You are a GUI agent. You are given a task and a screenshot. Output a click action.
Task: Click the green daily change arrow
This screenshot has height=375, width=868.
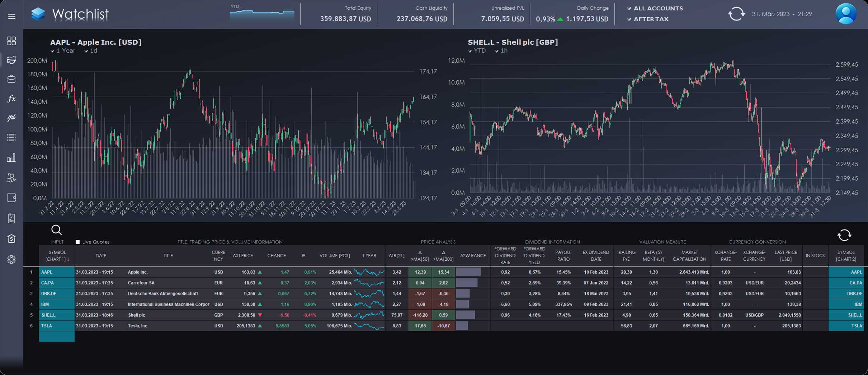click(x=560, y=19)
